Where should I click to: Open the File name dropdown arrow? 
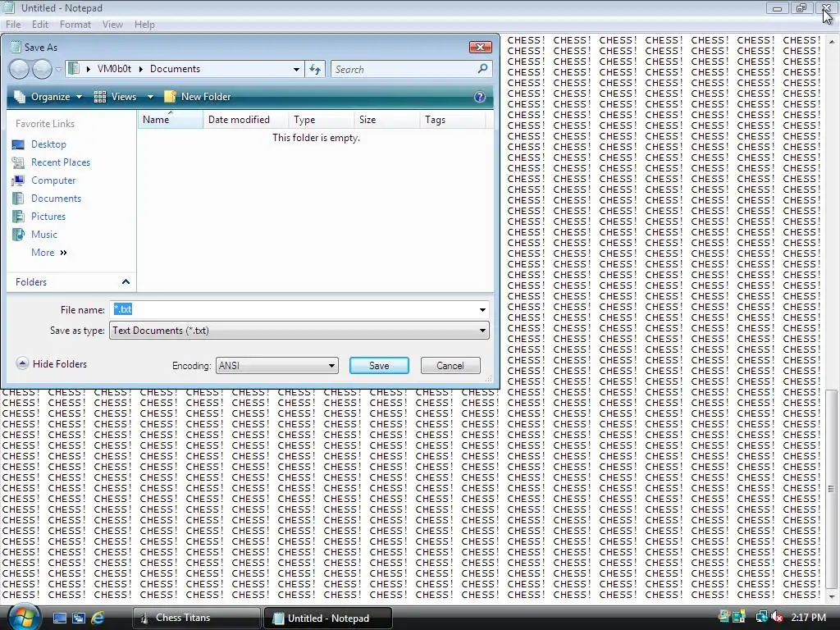click(482, 309)
